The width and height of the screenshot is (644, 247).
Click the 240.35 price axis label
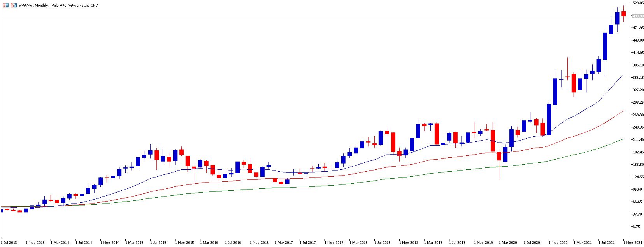[637, 127]
